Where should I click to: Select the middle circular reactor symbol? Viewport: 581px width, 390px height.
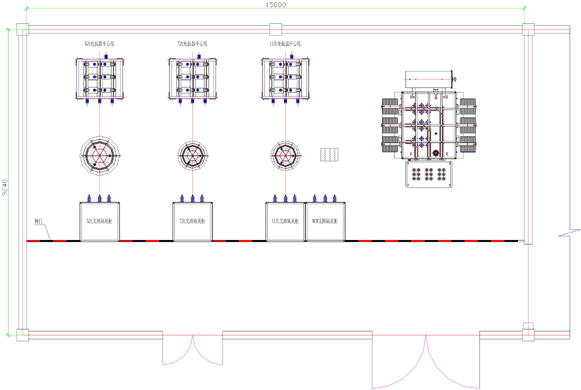(192, 155)
